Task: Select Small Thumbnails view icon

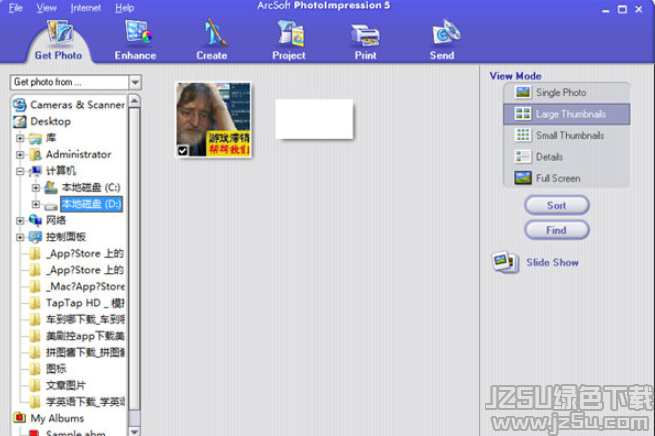Action: tap(523, 135)
